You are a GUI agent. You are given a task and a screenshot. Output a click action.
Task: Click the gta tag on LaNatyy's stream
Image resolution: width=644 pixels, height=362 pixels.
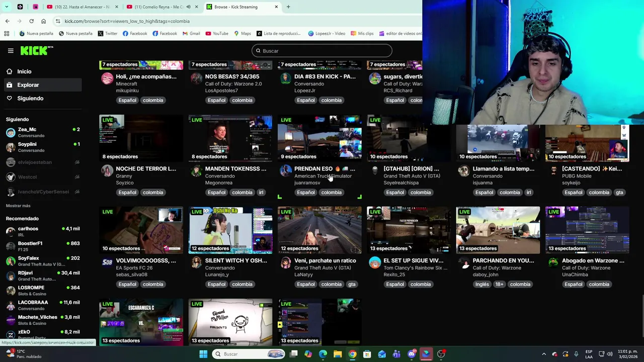[352, 284]
